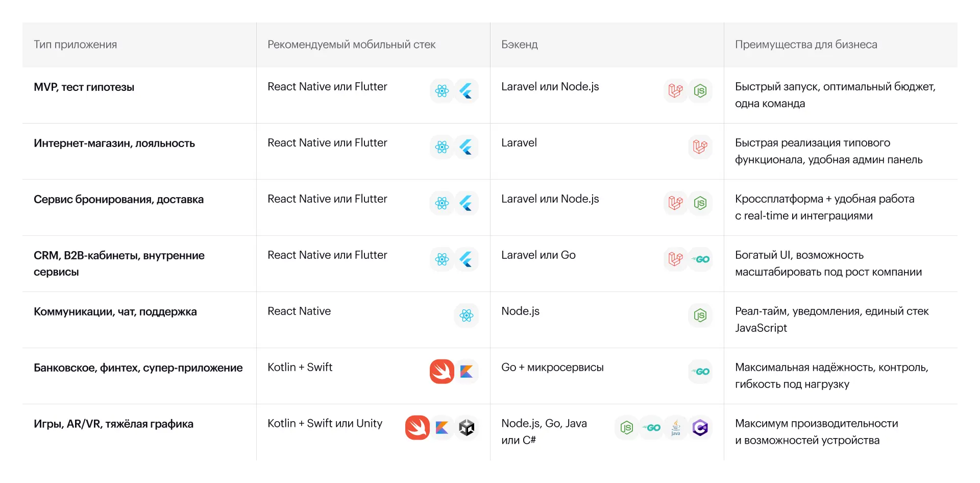Click Kotlin icon in Банковское row
The height and width of the screenshot is (483, 980).
466,372
